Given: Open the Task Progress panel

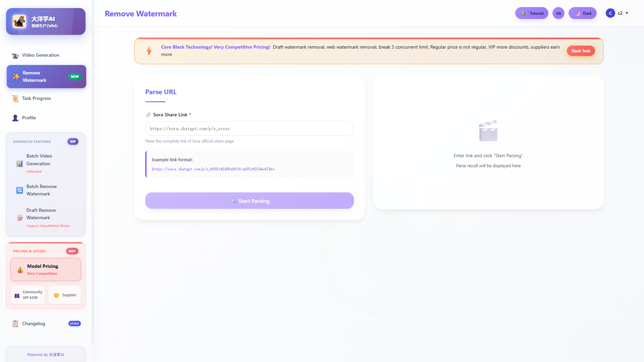Looking at the screenshot, I should (x=36, y=98).
